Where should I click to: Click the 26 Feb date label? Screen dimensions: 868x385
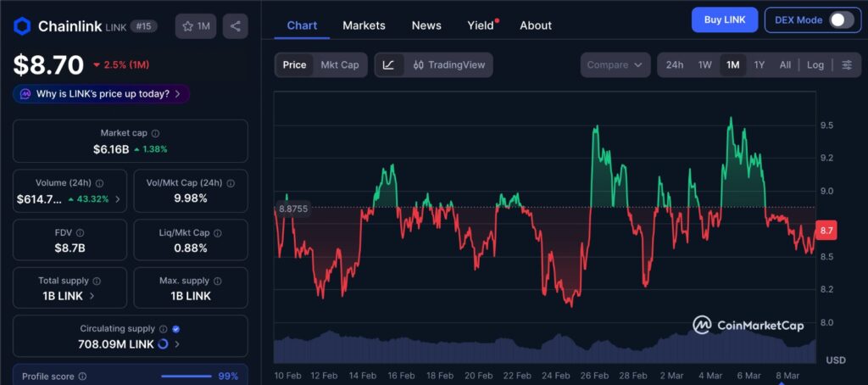(595, 376)
